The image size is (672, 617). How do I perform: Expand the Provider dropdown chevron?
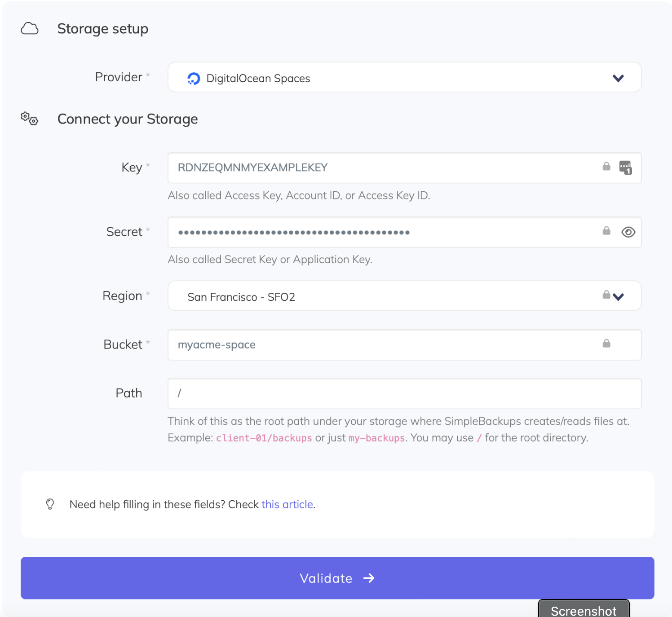click(x=618, y=79)
